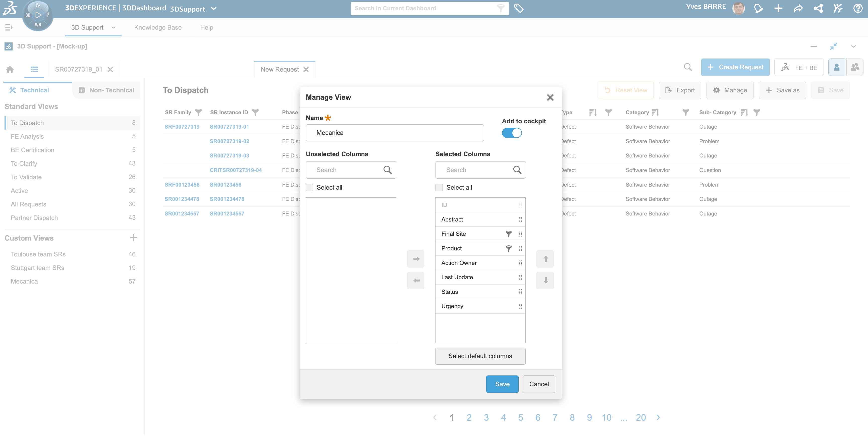Check Select all under Unselected Columns
Viewport: 868px width, 437px height.
pyautogui.click(x=309, y=187)
